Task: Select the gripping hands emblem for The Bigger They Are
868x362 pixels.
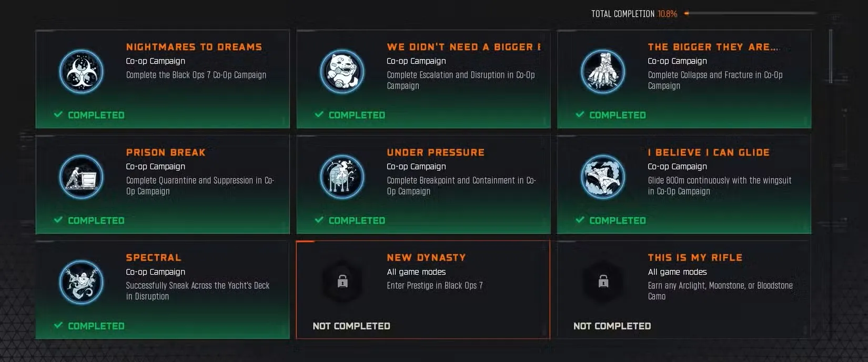Action: point(602,72)
